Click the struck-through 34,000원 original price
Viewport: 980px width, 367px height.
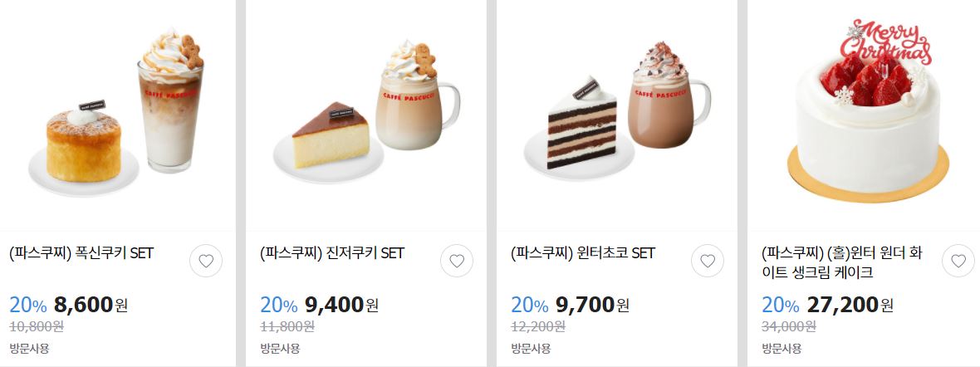pos(788,326)
